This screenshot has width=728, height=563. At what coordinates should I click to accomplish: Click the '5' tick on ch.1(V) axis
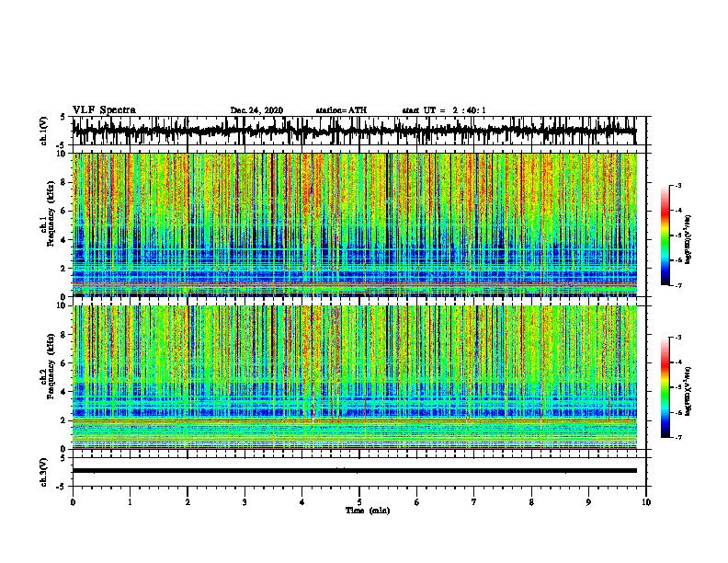coord(63,118)
